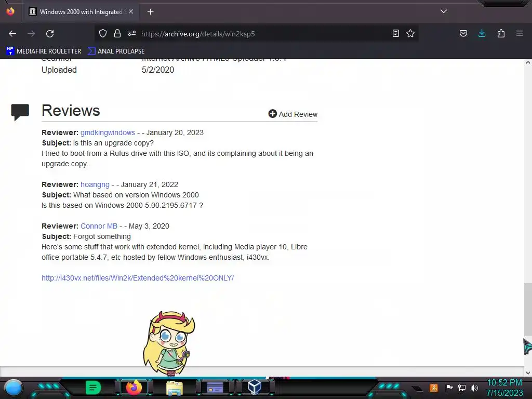Screen dimensions: 532x399
Task: Click subject "Is this an upgrade copy?"
Action: click(x=113, y=143)
